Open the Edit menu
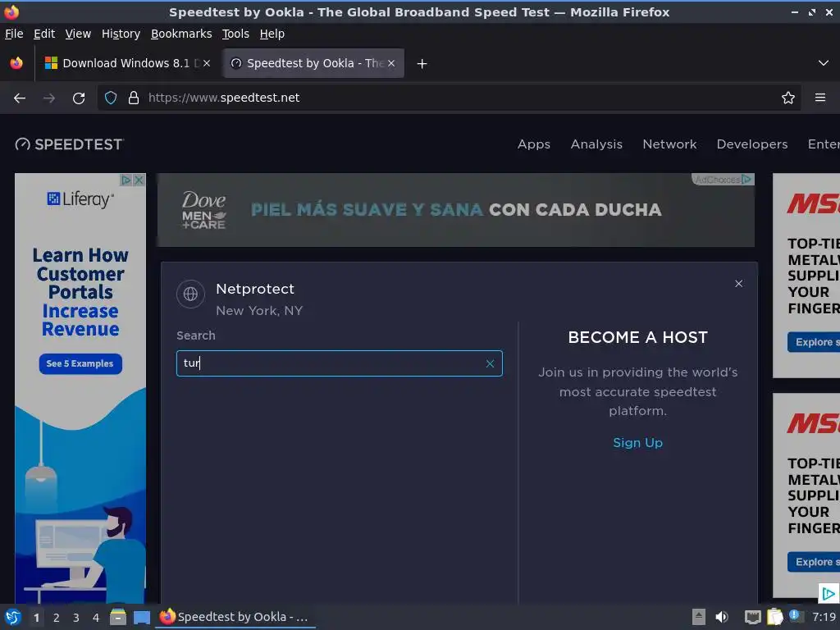This screenshot has height=630, width=840. click(44, 34)
